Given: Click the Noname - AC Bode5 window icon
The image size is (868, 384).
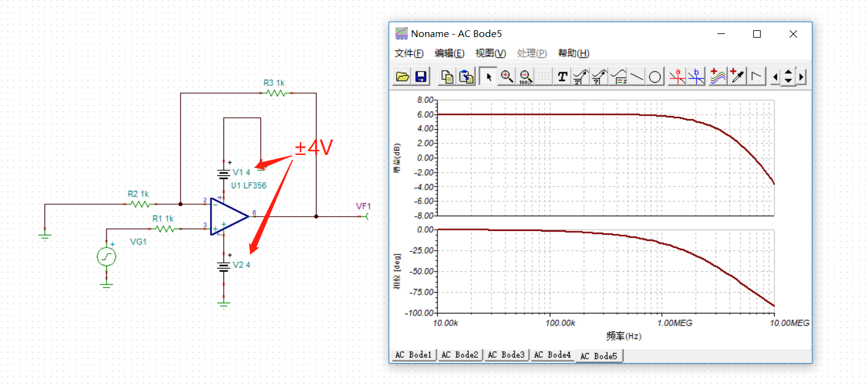Looking at the screenshot, I should pyautogui.click(x=402, y=33).
